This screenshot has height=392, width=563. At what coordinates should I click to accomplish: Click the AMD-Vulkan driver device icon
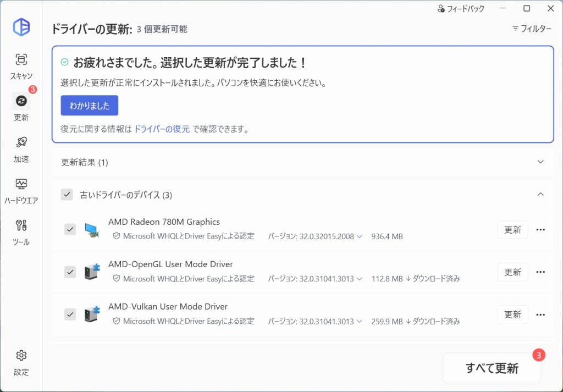point(92,314)
